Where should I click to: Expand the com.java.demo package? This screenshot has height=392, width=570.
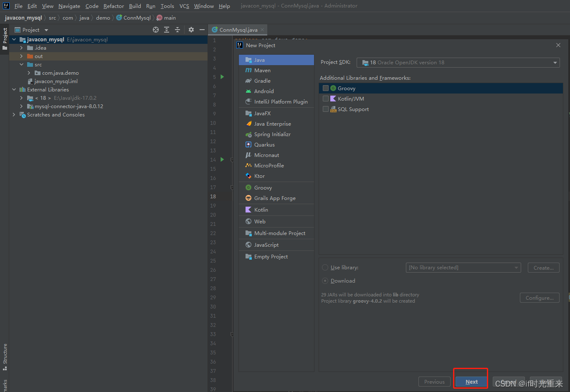tap(29, 73)
